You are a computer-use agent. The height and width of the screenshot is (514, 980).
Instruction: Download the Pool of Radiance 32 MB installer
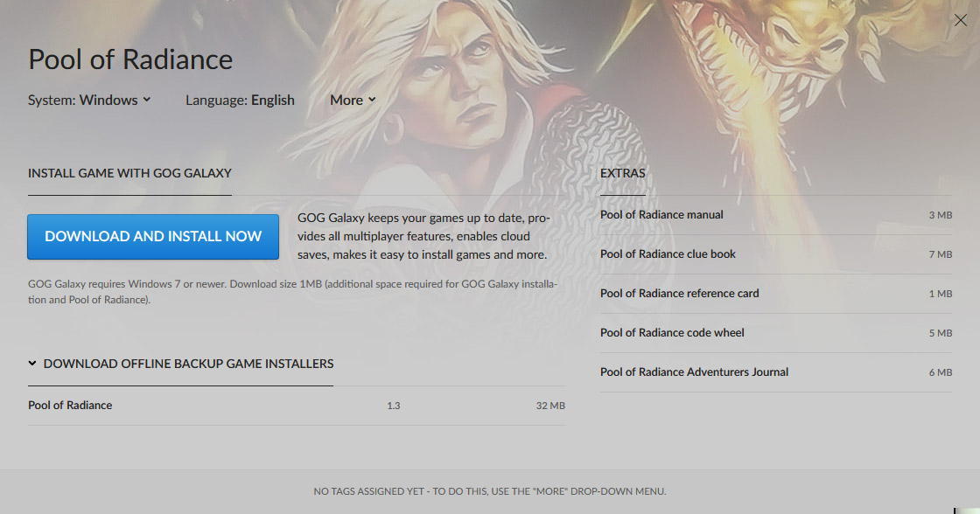pyautogui.click(x=297, y=406)
